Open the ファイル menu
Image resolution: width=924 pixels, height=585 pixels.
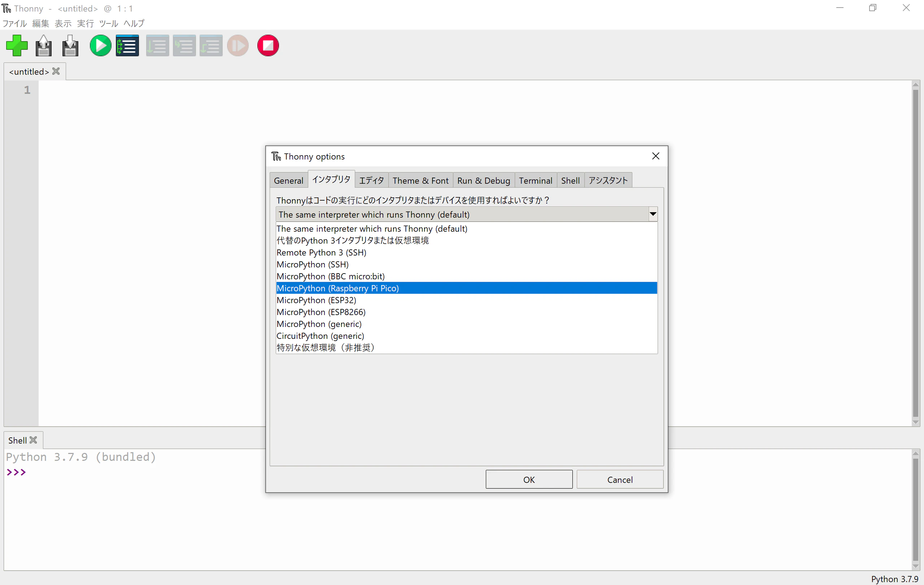coord(14,23)
